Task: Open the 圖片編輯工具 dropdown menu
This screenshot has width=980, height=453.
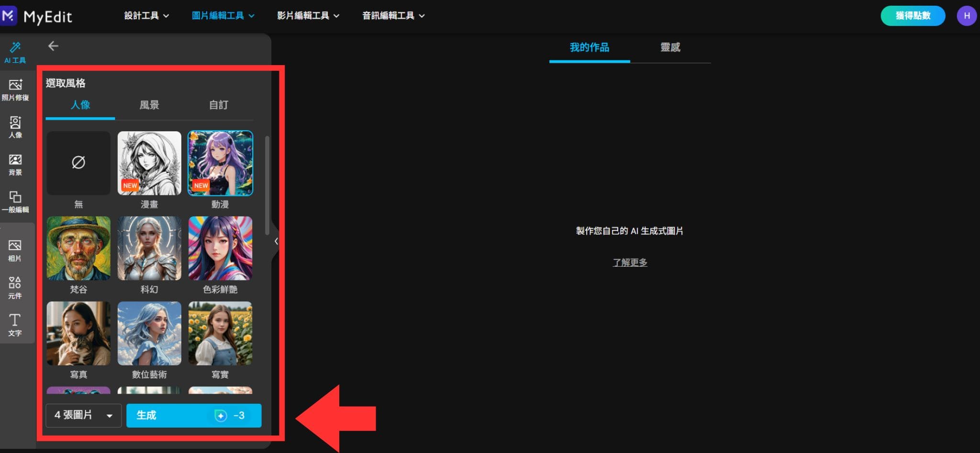Action: [223, 16]
